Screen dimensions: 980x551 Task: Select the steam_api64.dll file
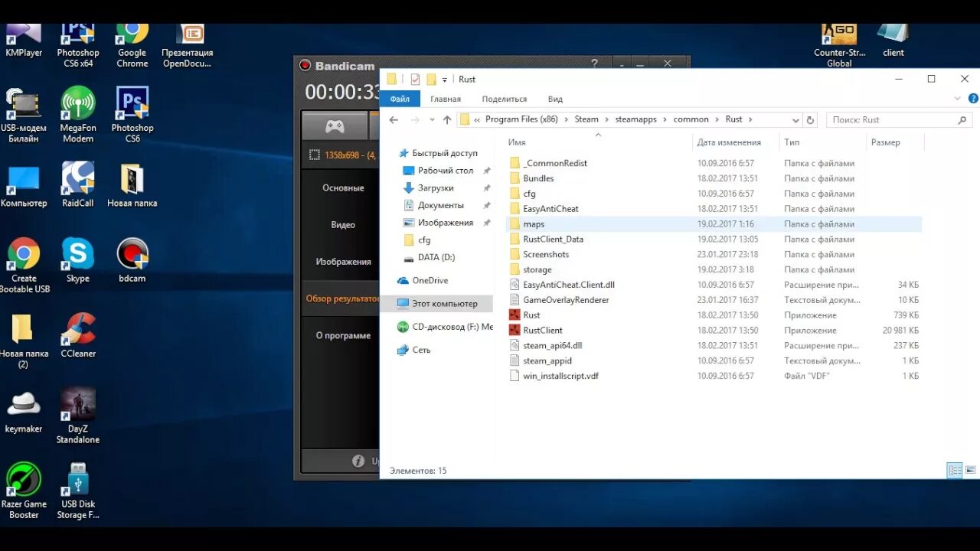(x=552, y=346)
